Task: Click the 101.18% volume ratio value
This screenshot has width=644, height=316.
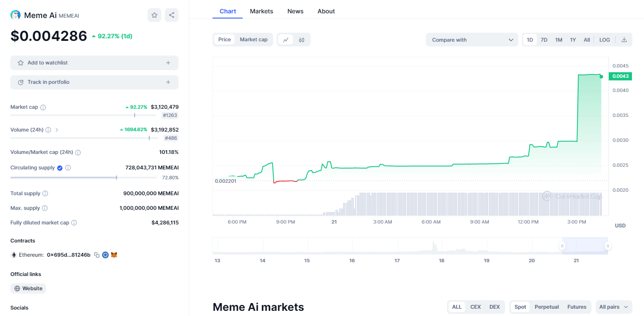Action: point(169,152)
